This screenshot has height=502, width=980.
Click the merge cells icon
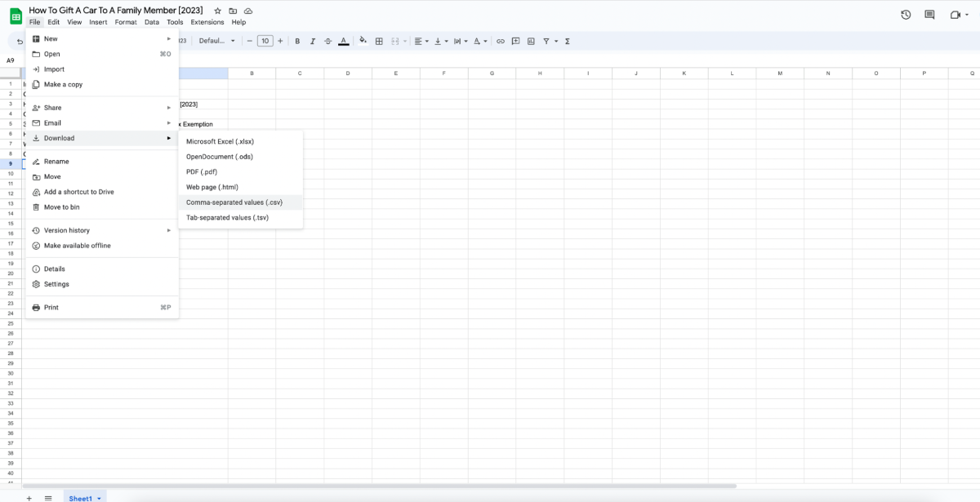click(394, 41)
